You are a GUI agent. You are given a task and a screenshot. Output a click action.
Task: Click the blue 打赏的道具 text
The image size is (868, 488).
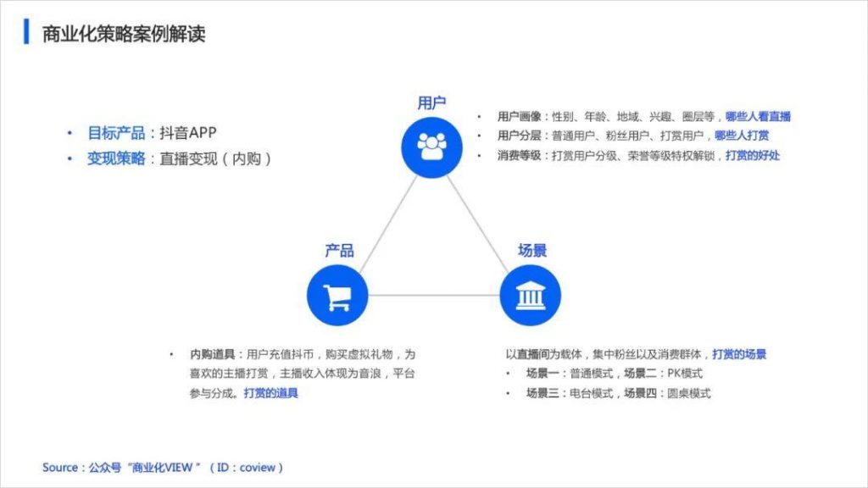click(x=270, y=393)
